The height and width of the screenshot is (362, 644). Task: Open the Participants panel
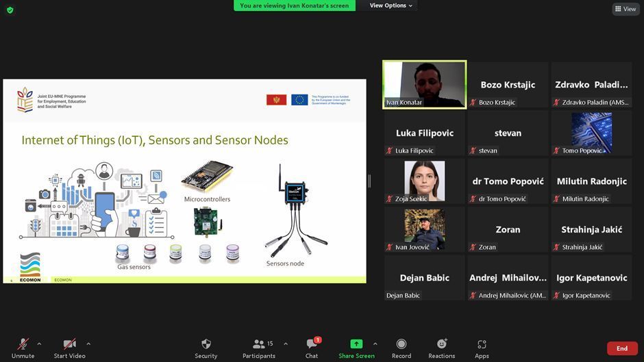(x=259, y=344)
